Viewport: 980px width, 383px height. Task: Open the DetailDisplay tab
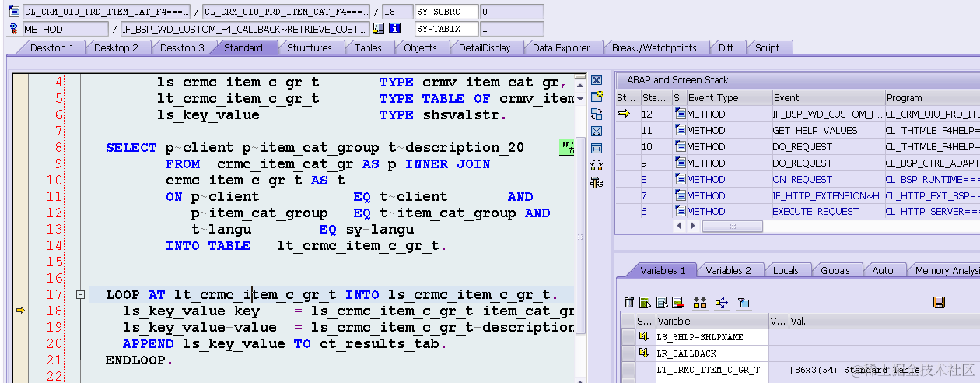(485, 47)
